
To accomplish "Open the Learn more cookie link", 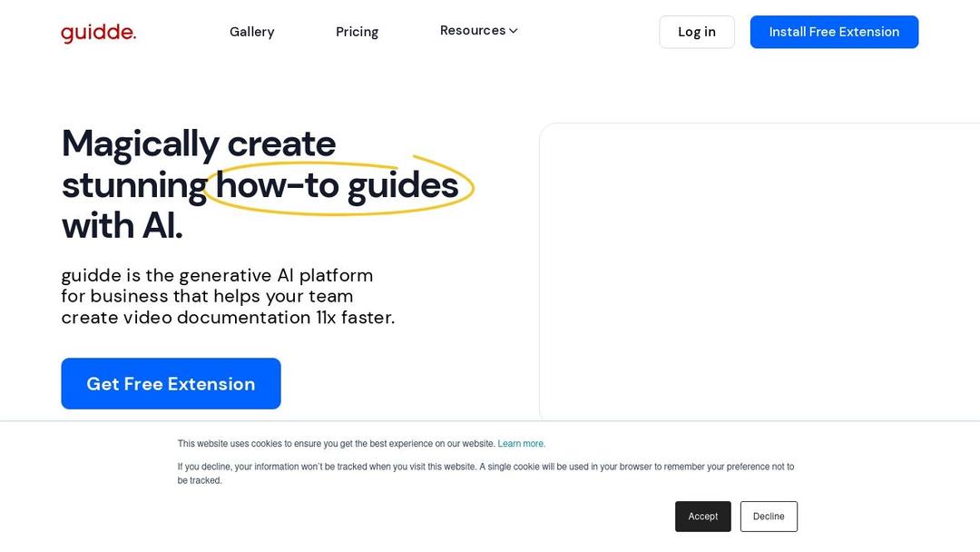I will tap(521, 444).
